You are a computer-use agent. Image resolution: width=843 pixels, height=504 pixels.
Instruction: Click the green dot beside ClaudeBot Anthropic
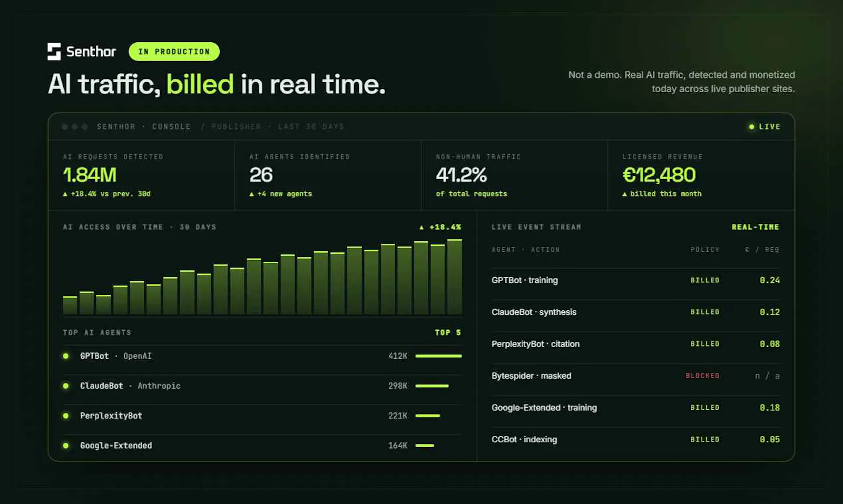pos(66,386)
